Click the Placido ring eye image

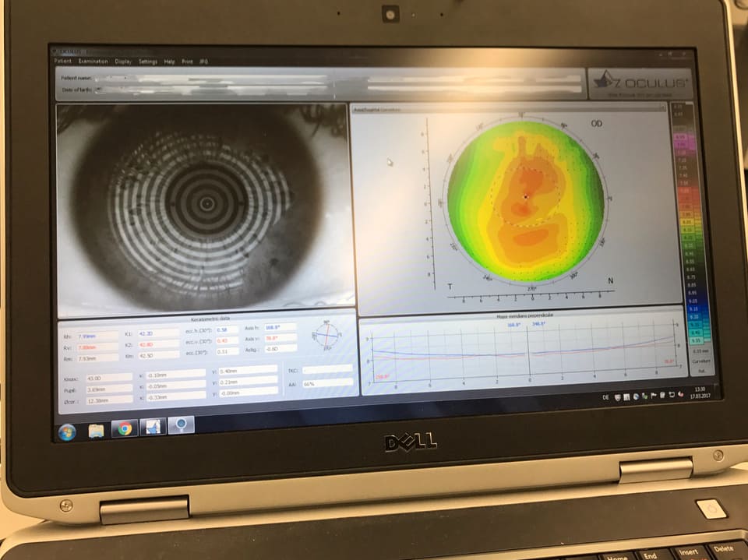pos(206,204)
